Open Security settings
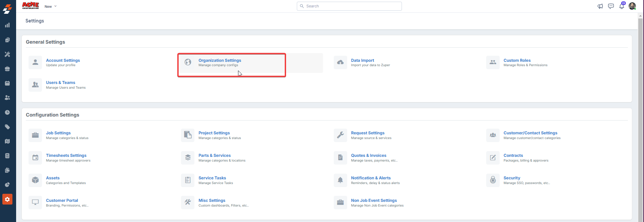Image resolution: width=644 pixels, height=222 pixels. [x=512, y=178]
